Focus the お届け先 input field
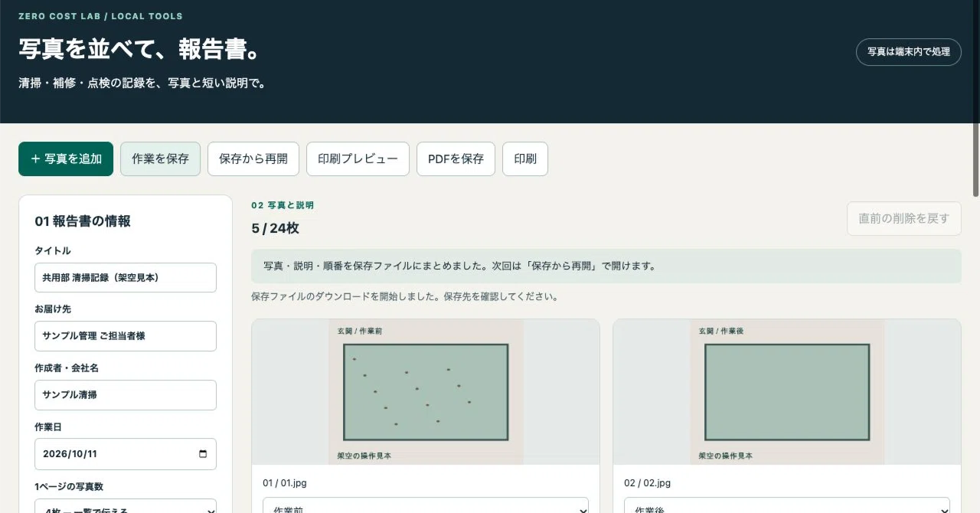The image size is (980, 513). pos(126,336)
